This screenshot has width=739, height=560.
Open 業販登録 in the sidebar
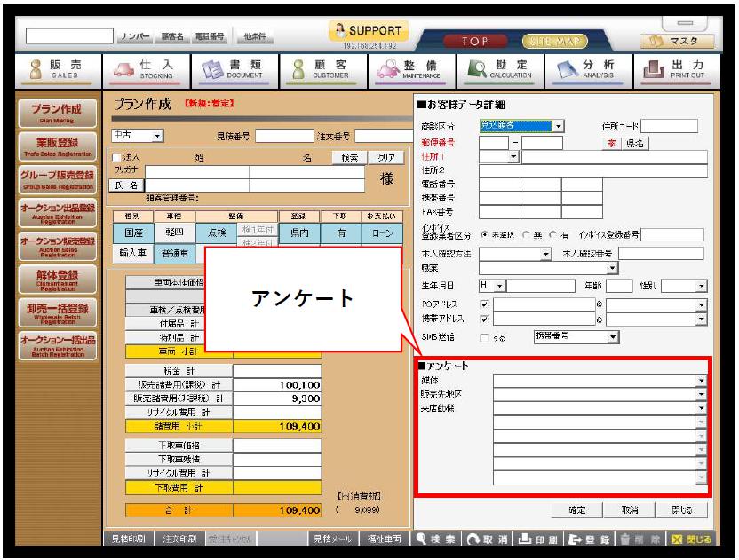click(57, 146)
